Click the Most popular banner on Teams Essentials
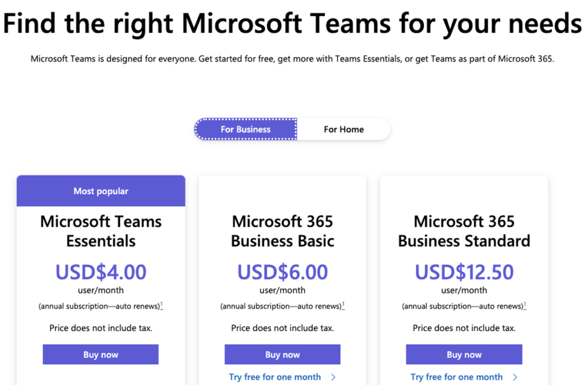The width and height of the screenshot is (588, 385). click(x=100, y=190)
